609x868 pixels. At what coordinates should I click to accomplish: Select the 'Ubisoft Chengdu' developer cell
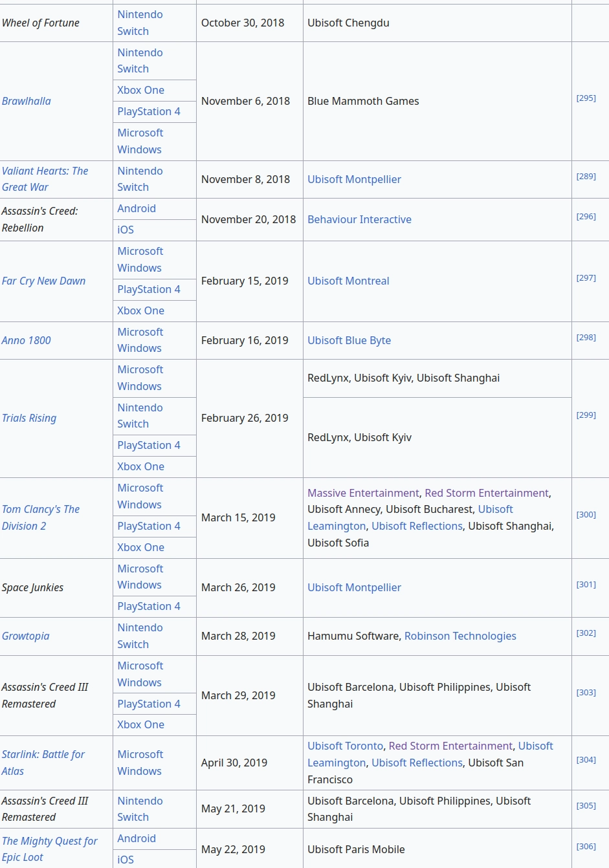point(437,23)
